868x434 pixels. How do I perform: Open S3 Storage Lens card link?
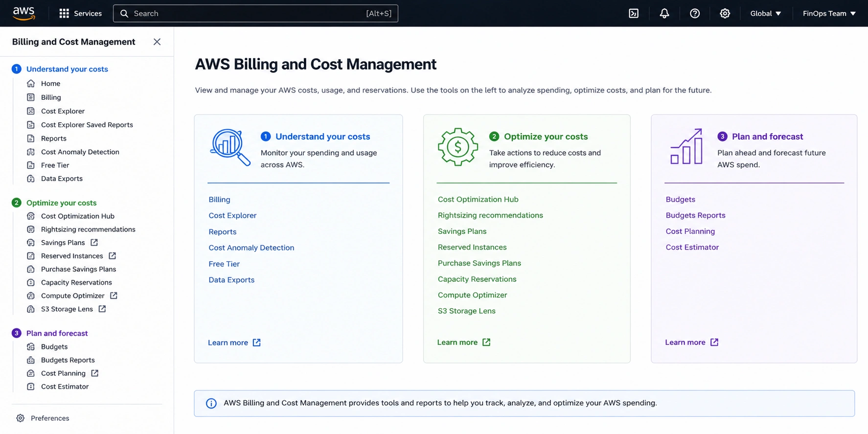tap(466, 311)
